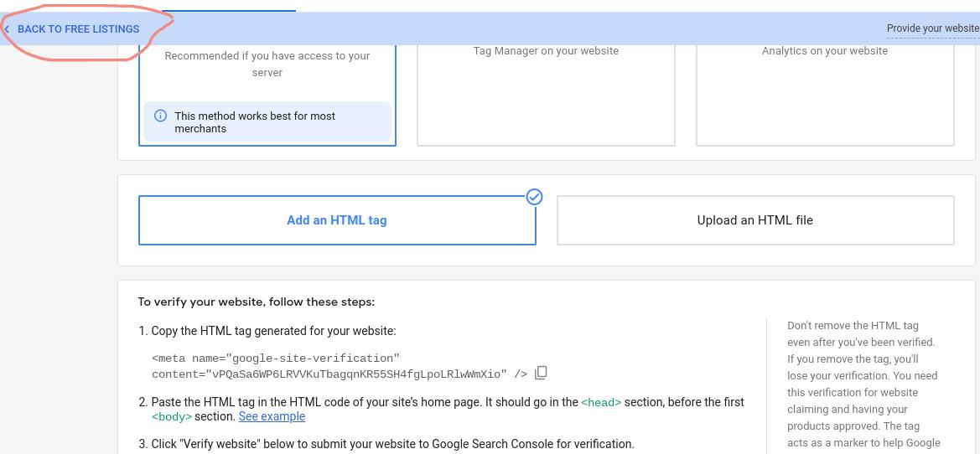The image size is (980, 454).
Task: Click the green <body> tag text
Action: coord(172,416)
